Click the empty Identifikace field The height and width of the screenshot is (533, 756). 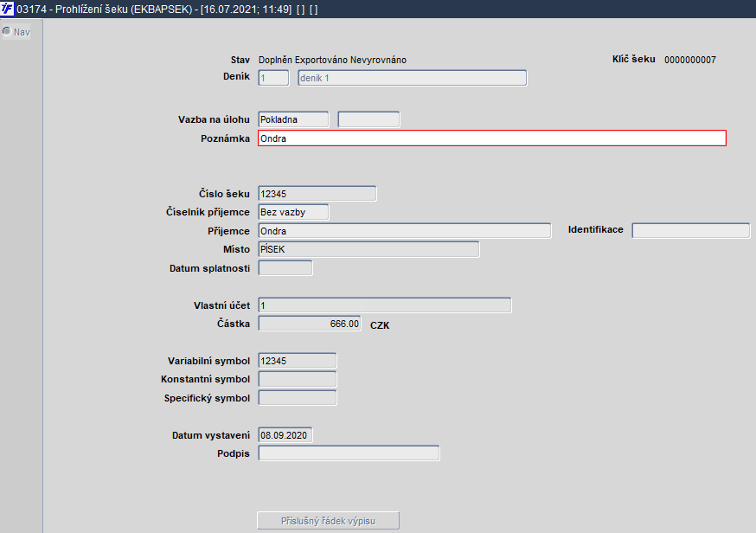click(691, 230)
